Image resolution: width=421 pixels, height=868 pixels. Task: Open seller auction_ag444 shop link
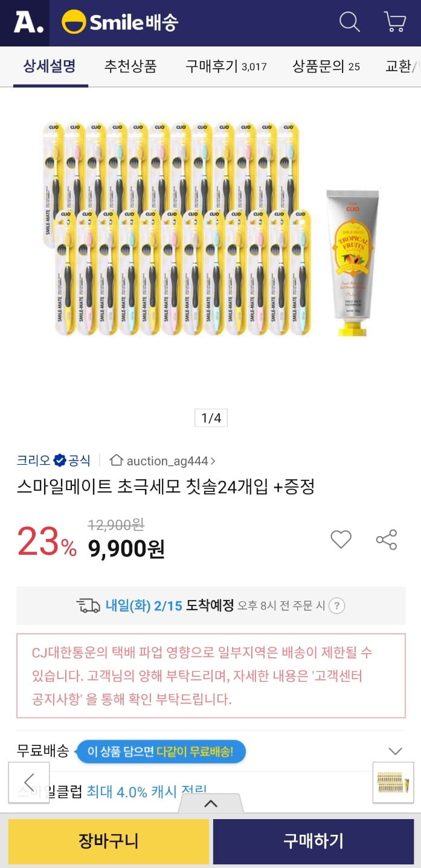(162, 461)
